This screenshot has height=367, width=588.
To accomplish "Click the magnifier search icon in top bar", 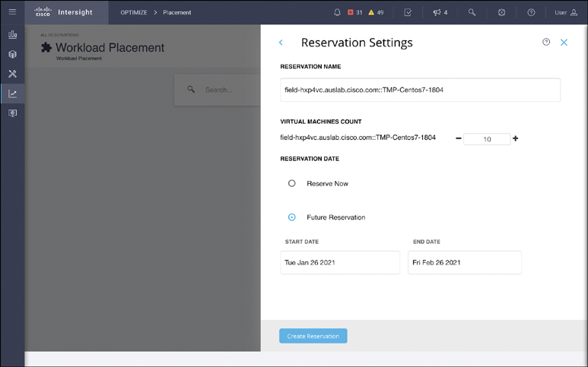I will (x=472, y=12).
